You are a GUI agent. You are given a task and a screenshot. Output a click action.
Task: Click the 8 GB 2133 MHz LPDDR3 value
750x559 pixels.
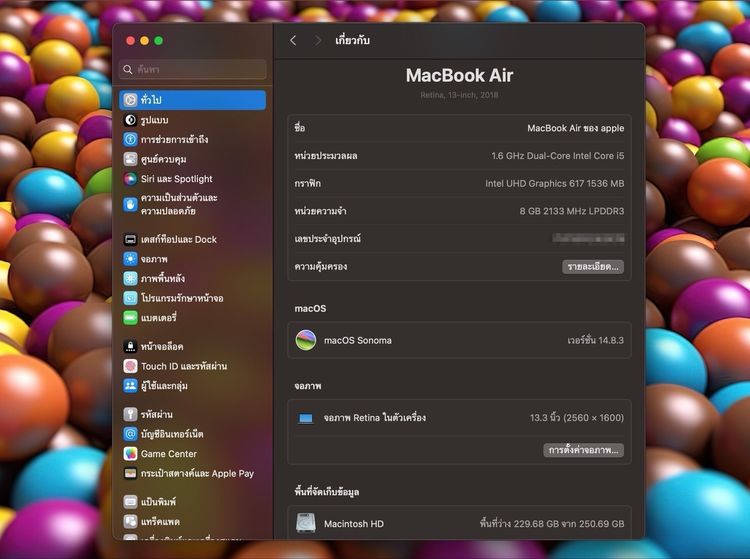572,211
